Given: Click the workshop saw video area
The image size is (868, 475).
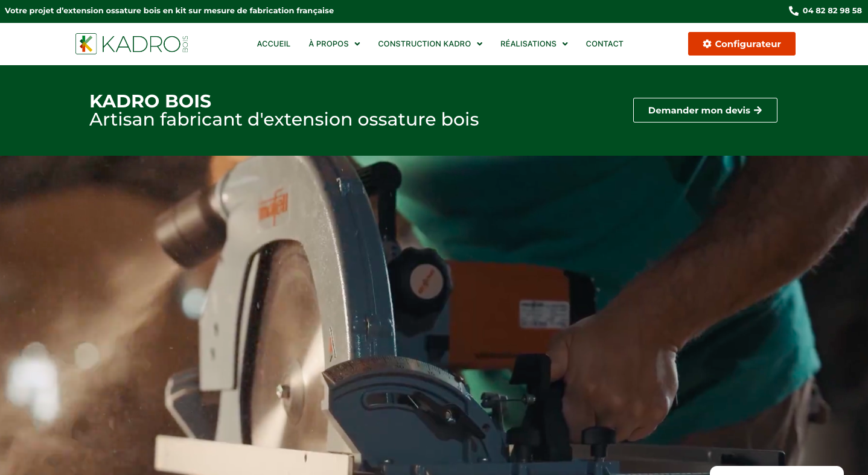Looking at the screenshot, I should [434, 314].
